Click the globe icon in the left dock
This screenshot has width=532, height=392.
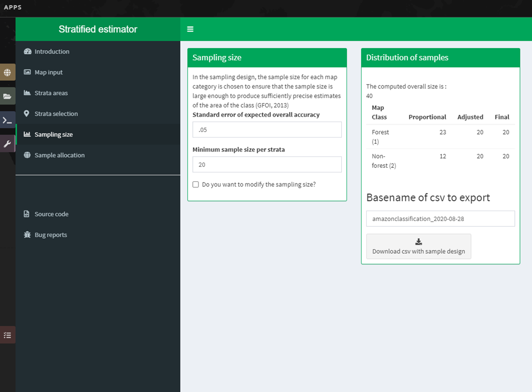(x=7, y=73)
